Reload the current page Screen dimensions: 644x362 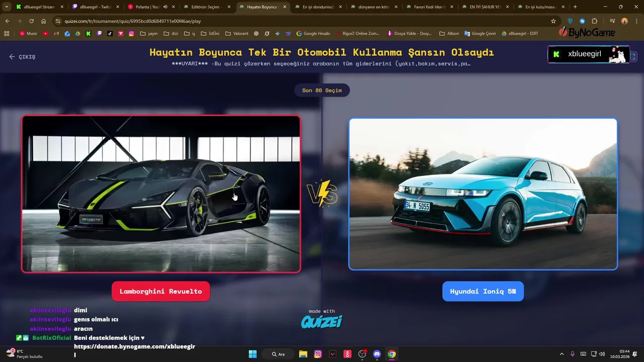coord(31,21)
